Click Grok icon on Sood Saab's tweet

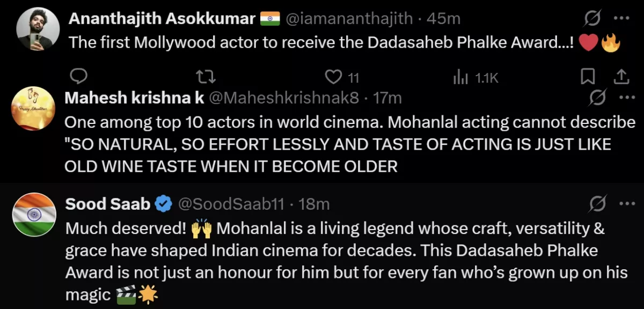pyautogui.click(x=597, y=204)
